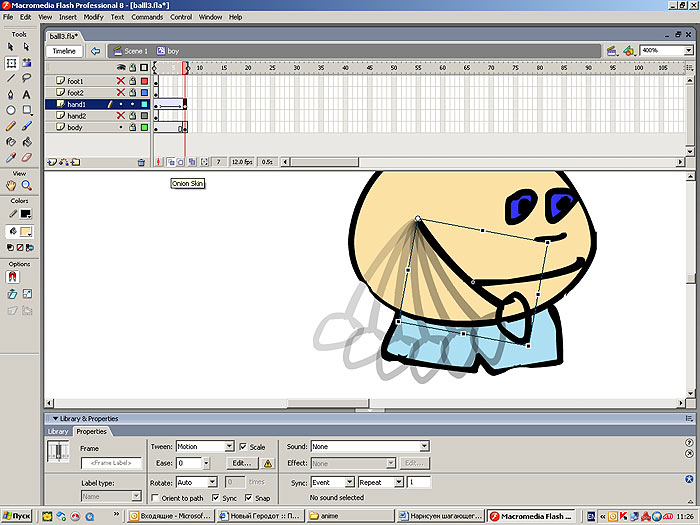This screenshot has height=525, width=700.
Task: Click the Insert Layer icon
Action: click(x=52, y=162)
